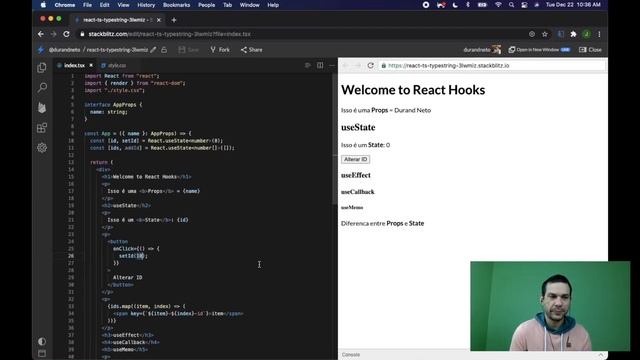Open the Firebase panel in the sidebar
640x360 pixels.
click(42, 107)
